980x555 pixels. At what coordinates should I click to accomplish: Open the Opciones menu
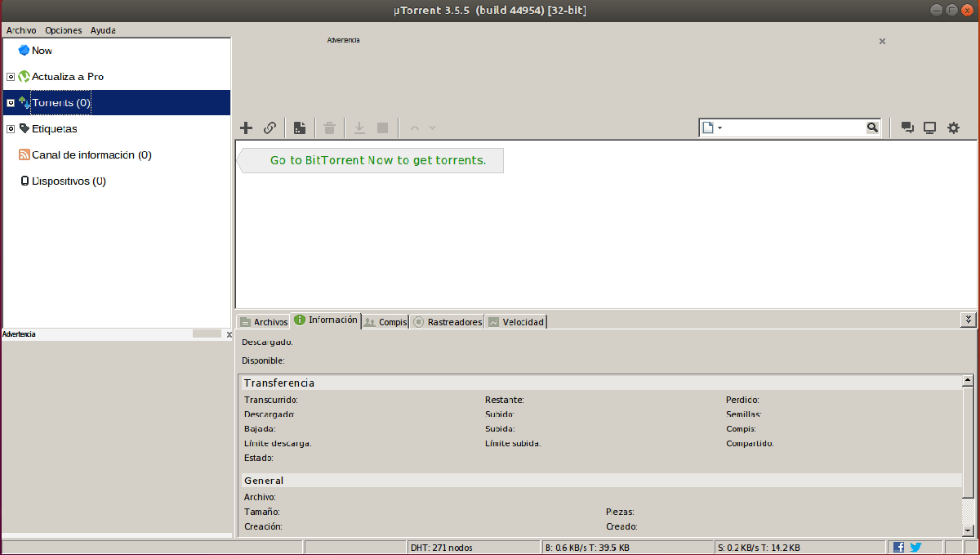[x=63, y=30]
